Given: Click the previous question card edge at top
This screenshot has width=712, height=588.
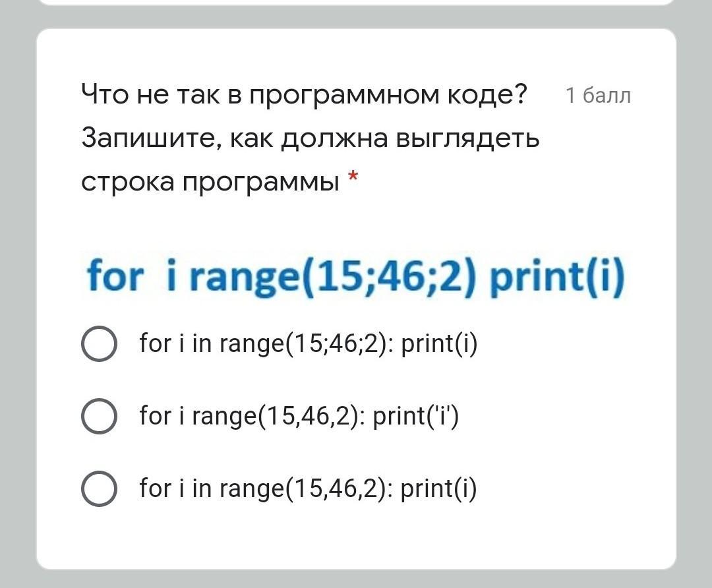Looking at the screenshot, I should [356, 2].
